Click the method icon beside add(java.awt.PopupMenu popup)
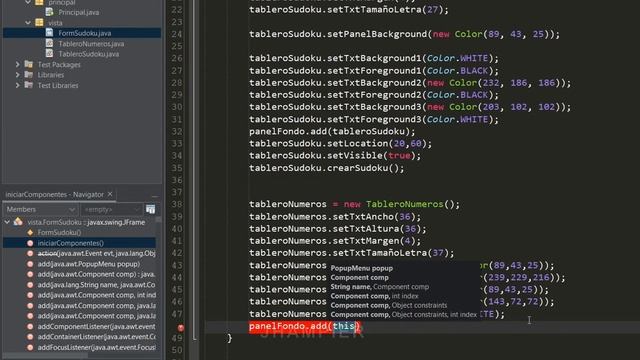The width and height of the screenshot is (640, 360). [30, 264]
